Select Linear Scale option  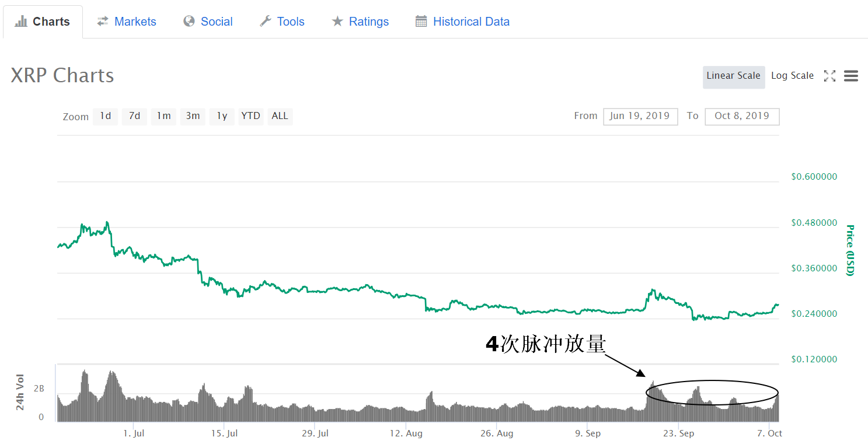point(734,76)
